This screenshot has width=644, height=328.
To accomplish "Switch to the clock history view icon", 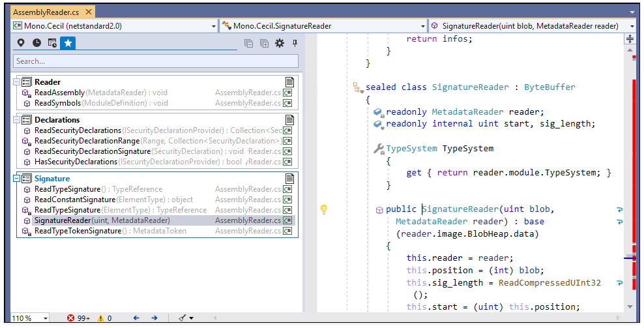I will pyautogui.click(x=37, y=43).
